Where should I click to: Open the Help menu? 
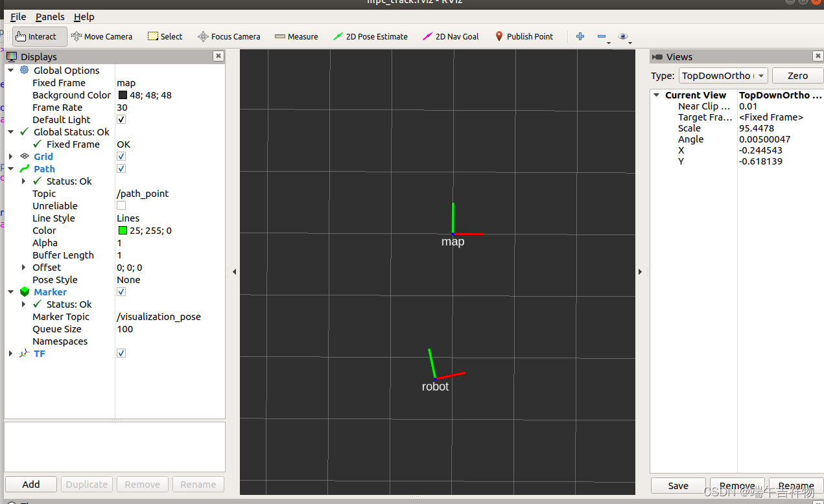pos(84,17)
